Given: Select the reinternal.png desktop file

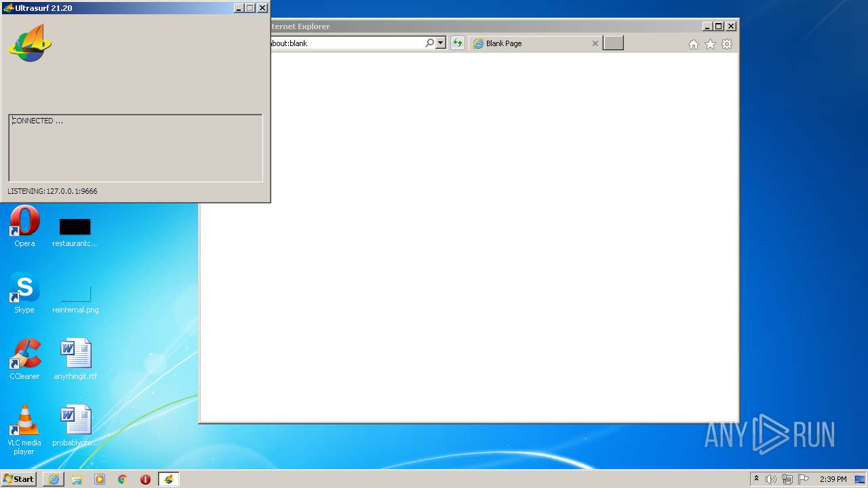Looking at the screenshot, I should click(75, 298).
